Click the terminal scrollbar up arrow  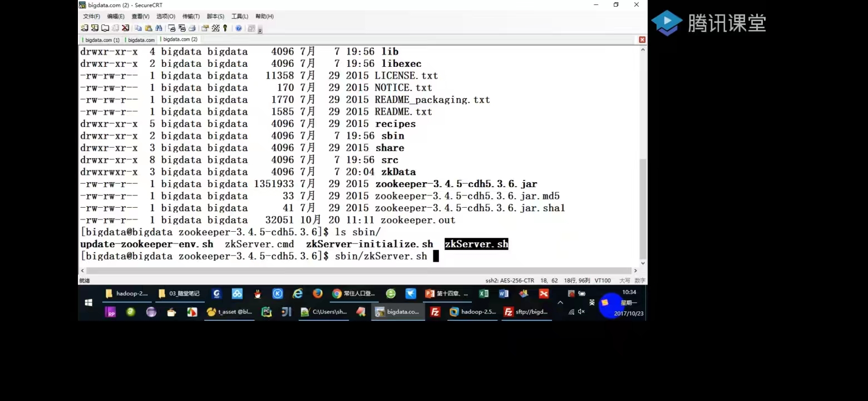[x=643, y=50]
